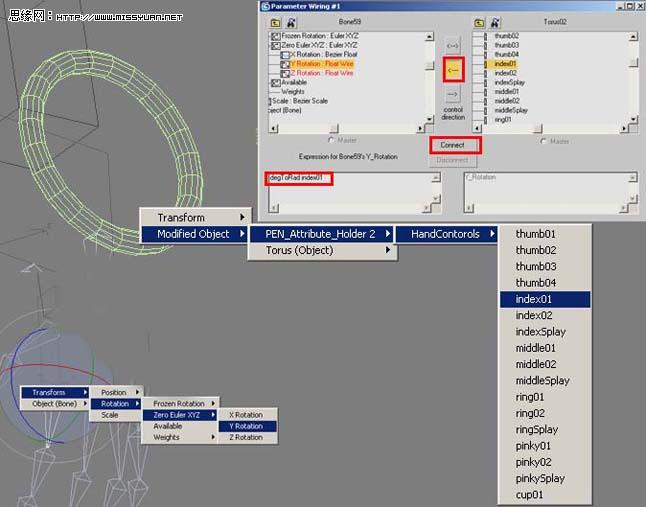646x507 pixels.
Task: Choose Y Rotation in the rotation submenu
Action: point(247,426)
